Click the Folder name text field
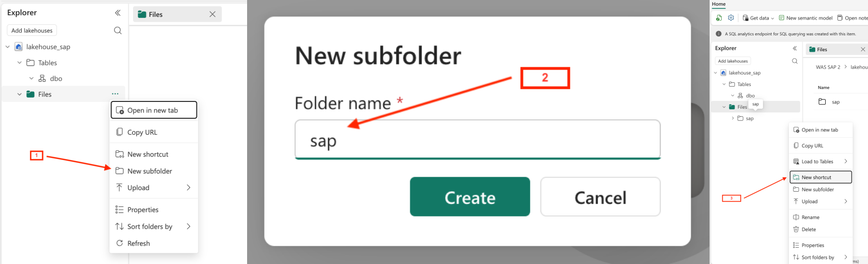 [x=477, y=140]
